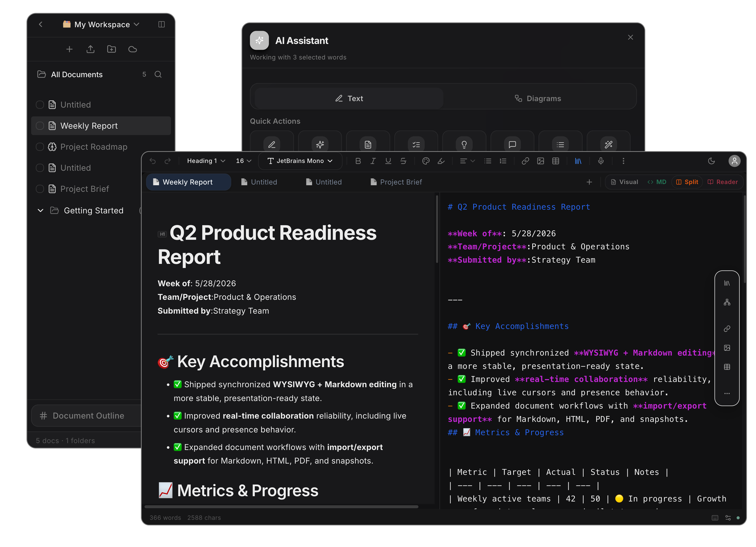Toggle bold formatting
Image resolution: width=756 pixels, height=547 pixels.
click(358, 161)
